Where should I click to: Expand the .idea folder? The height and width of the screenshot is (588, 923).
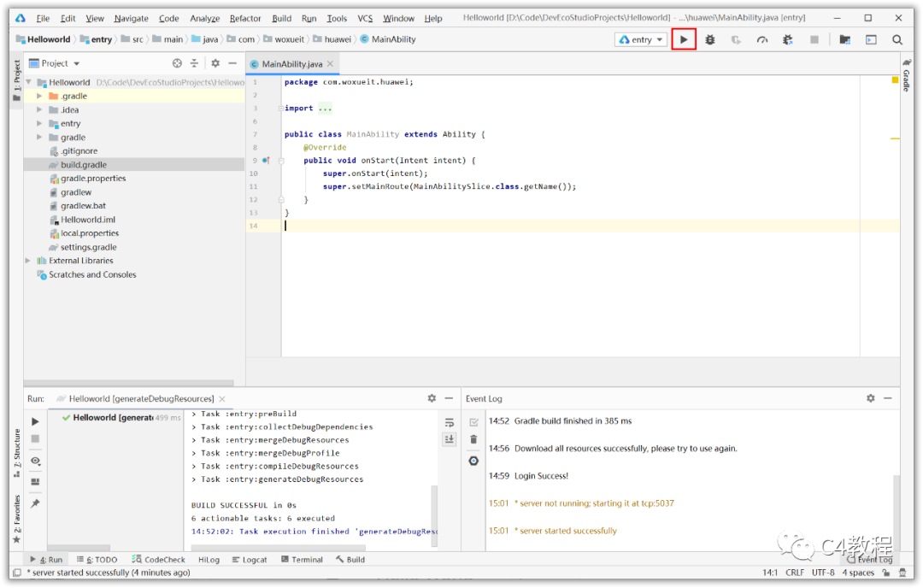point(39,109)
